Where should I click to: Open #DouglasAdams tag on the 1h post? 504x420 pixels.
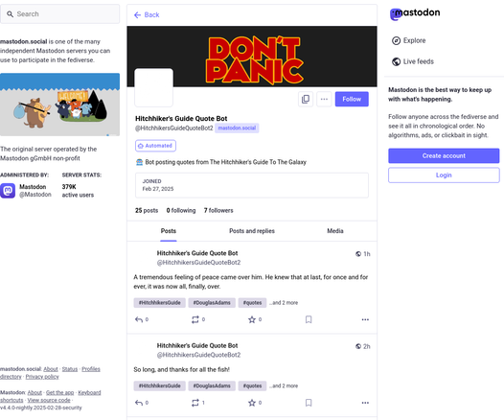point(212,303)
